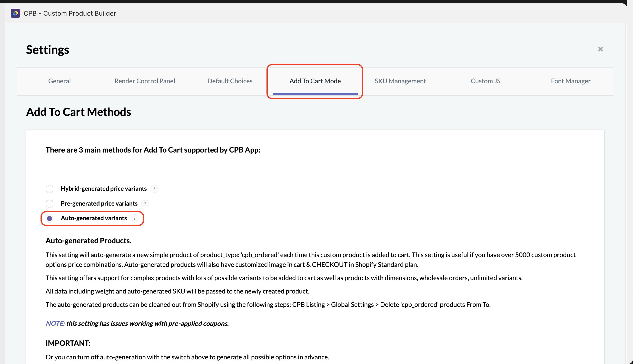Open help tooltip for Hybrid-generated price variants
This screenshot has width=633, height=364.
click(x=154, y=189)
